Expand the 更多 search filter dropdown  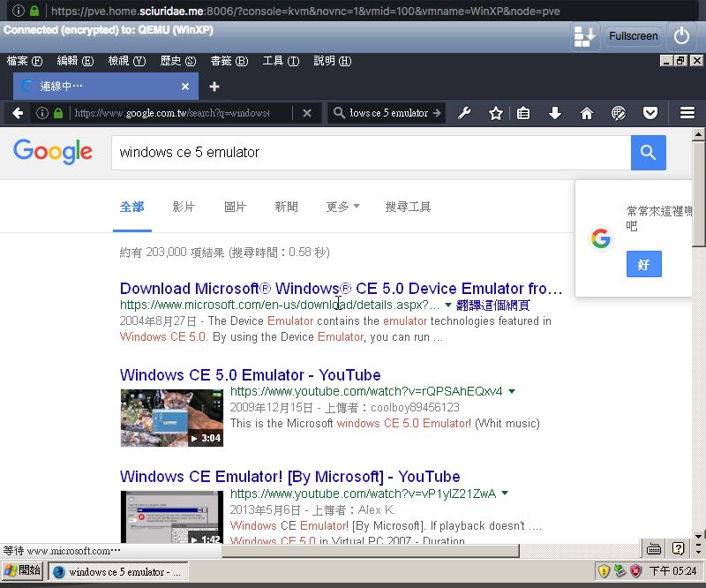342,207
